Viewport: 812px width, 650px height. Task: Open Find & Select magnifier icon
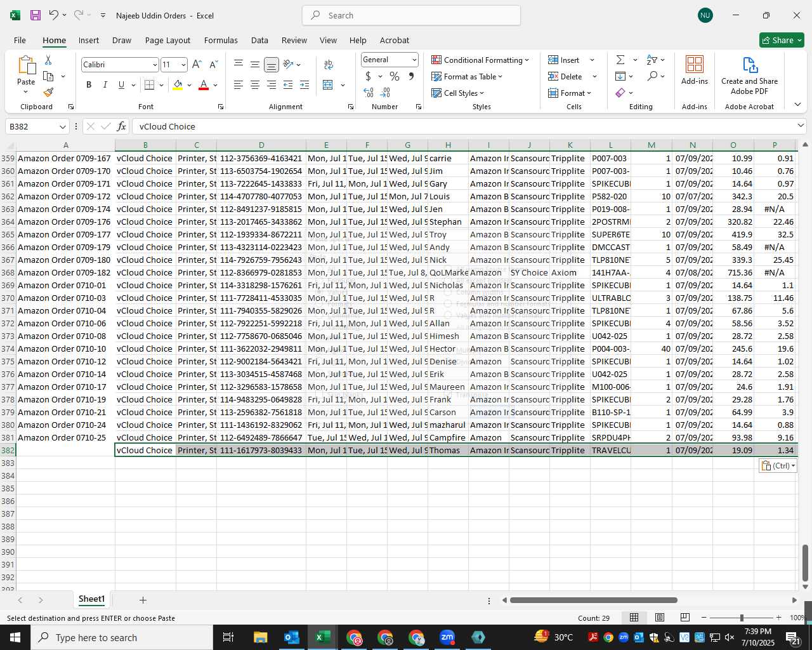pyautogui.click(x=652, y=76)
